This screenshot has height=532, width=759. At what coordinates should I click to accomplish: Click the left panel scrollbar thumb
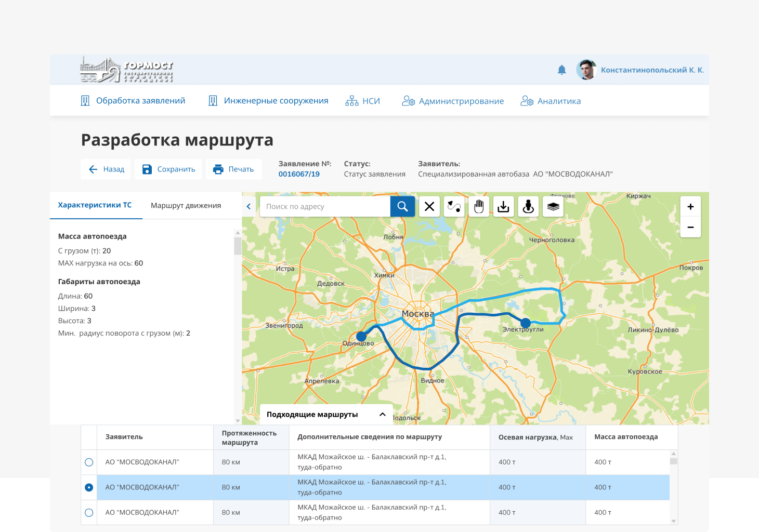(238, 246)
